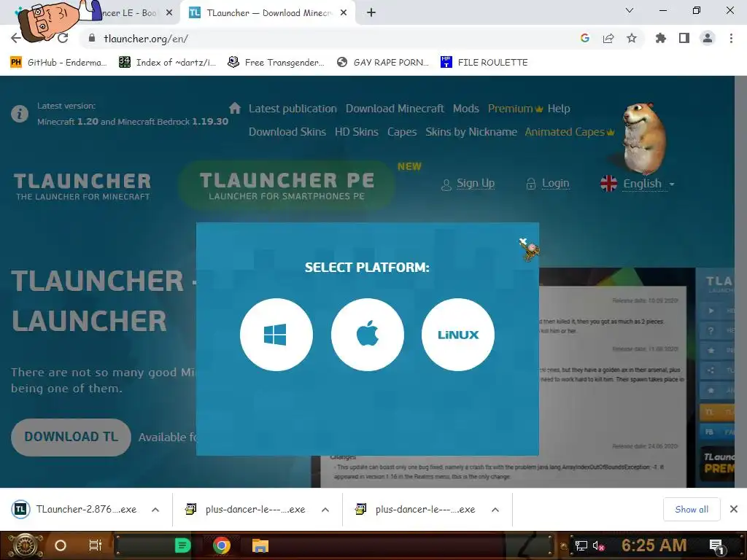The width and height of the screenshot is (747, 560).
Task: Open the tab search chevron
Action: (630, 10)
